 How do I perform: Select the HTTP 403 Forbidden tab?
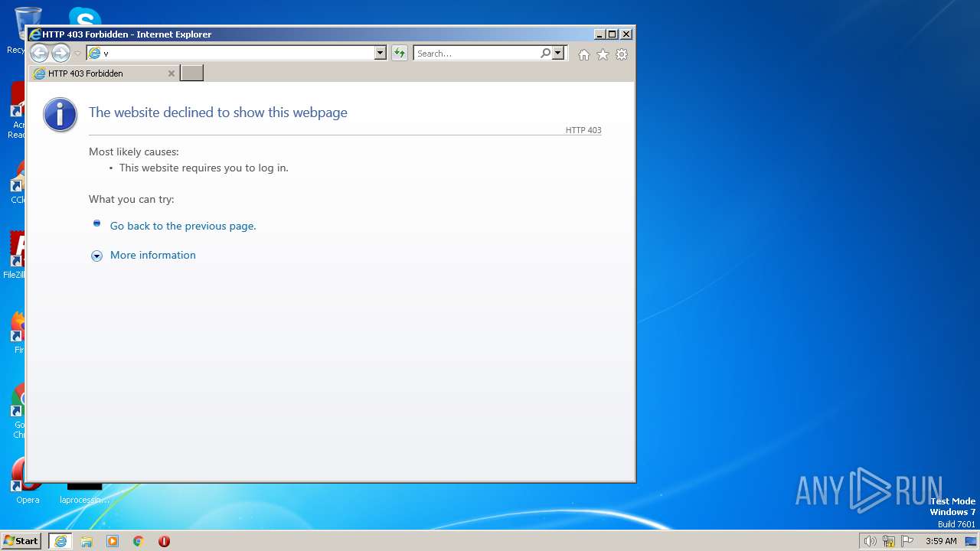tap(104, 73)
